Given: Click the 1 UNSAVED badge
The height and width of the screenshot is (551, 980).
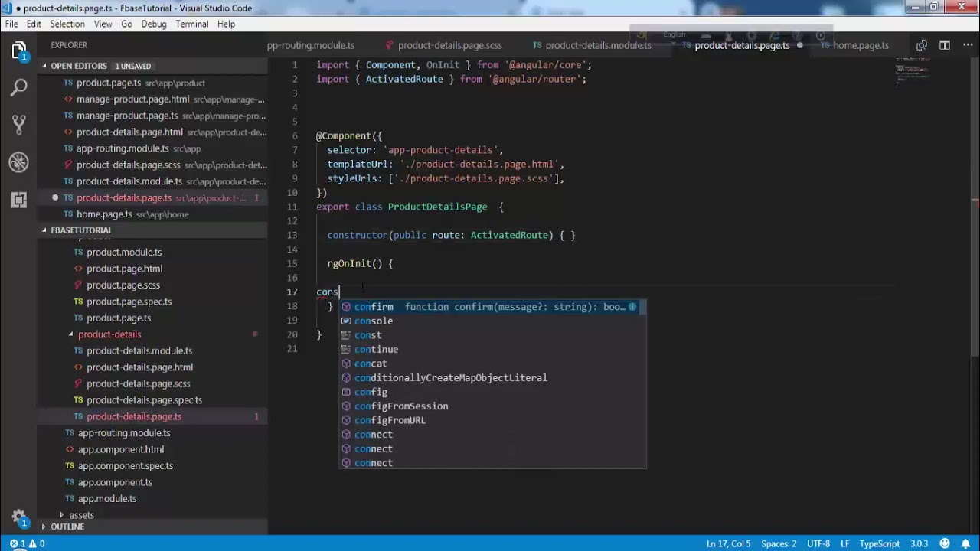Looking at the screenshot, I should pyautogui.click(x=133, y=66).
